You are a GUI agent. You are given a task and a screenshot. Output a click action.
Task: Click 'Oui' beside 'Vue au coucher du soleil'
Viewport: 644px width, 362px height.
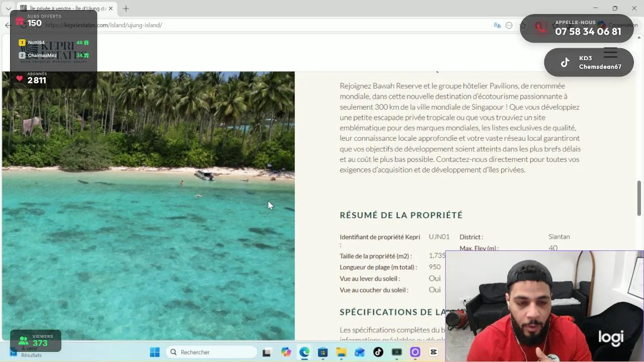coord(435,290)
